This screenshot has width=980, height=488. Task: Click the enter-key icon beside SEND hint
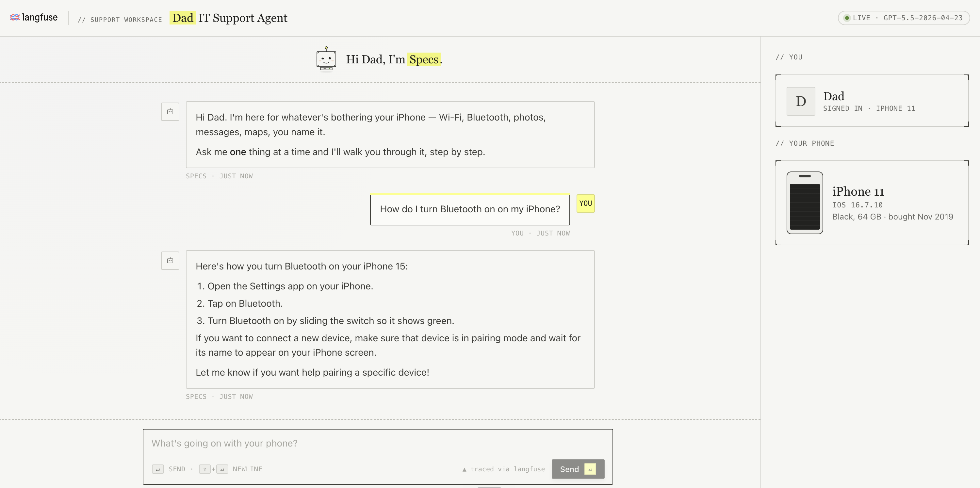(158, 469)
